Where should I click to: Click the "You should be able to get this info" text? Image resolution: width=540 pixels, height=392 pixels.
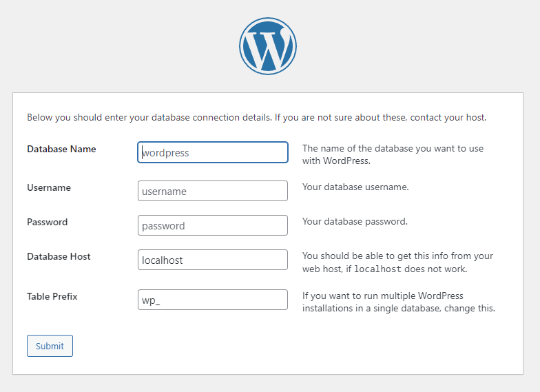[398, 262]
